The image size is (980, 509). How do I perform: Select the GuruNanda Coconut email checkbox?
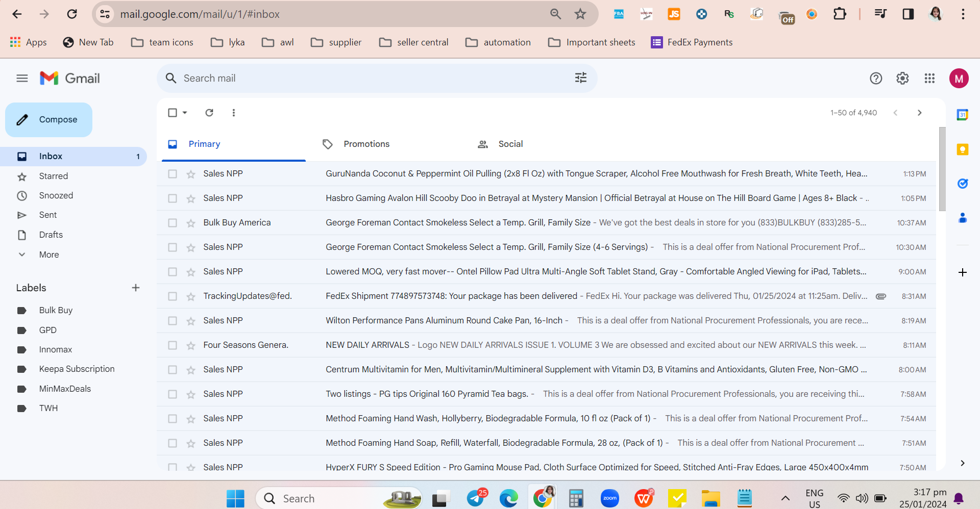173,174
